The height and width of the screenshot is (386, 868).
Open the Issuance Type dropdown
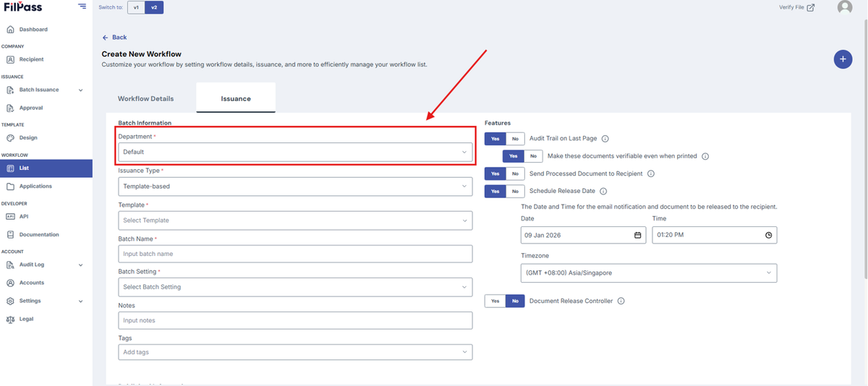click(295, 186)
